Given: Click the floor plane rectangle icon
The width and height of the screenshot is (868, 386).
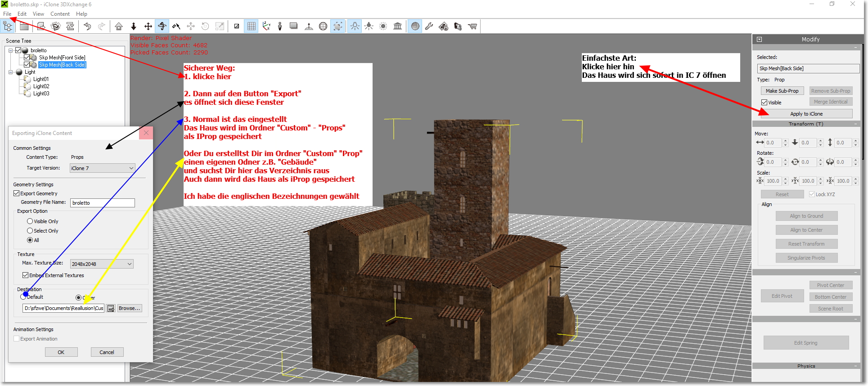Looking at the screenshot, I should coord(294,26).
